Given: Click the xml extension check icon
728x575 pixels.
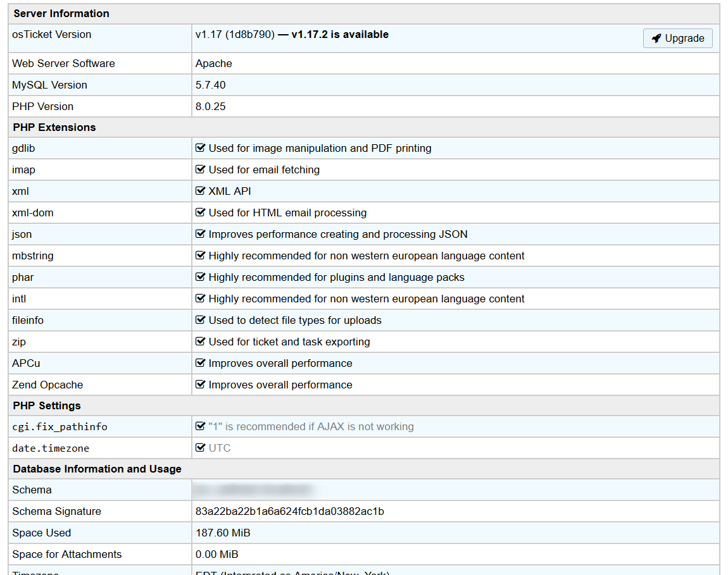Looking at the screenshot, I should point(201,191).
